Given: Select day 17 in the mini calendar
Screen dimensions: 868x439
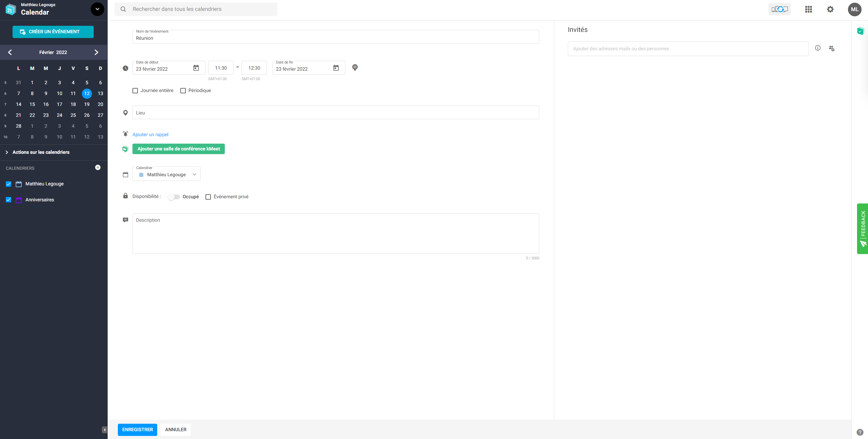Looking at the screenshot, I should pos(59,104).
